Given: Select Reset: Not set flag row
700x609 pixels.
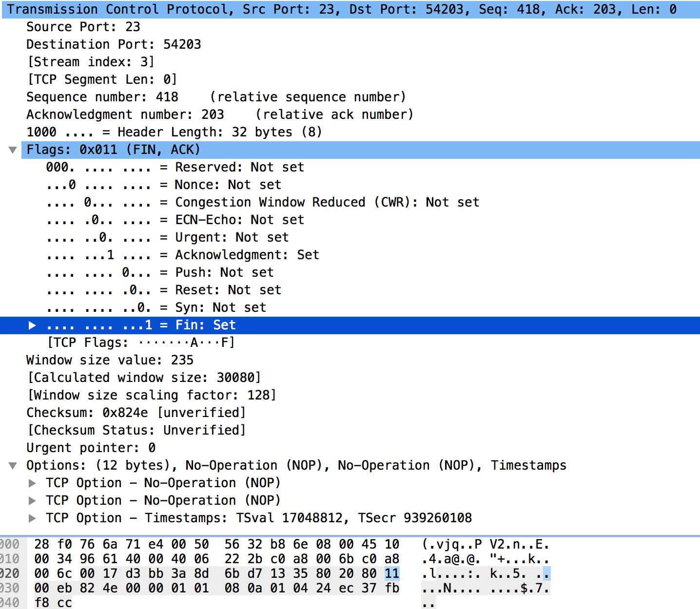Looking at the screenshot, I should tap(164, 290).
